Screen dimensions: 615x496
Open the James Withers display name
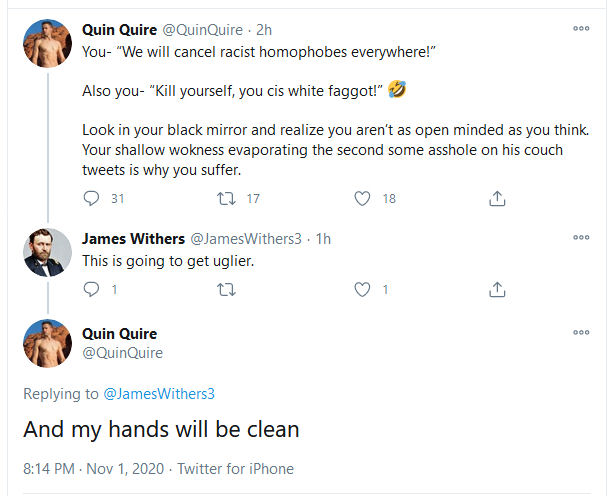(x=133, y=238)
